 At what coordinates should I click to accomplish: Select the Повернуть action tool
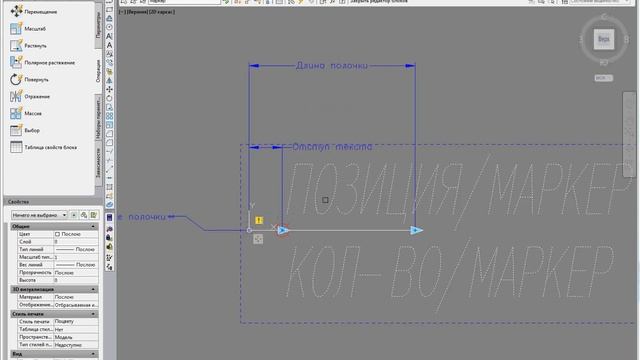[x=29, y=80]
